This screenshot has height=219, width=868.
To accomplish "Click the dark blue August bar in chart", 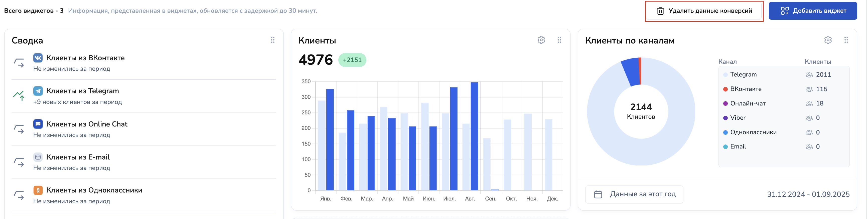I will click(x=474, y=136).
